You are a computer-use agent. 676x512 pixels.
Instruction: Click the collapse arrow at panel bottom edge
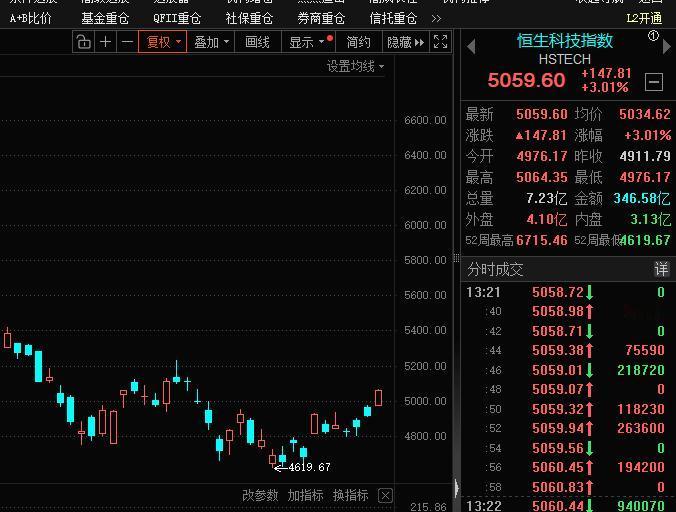[457, 488]
